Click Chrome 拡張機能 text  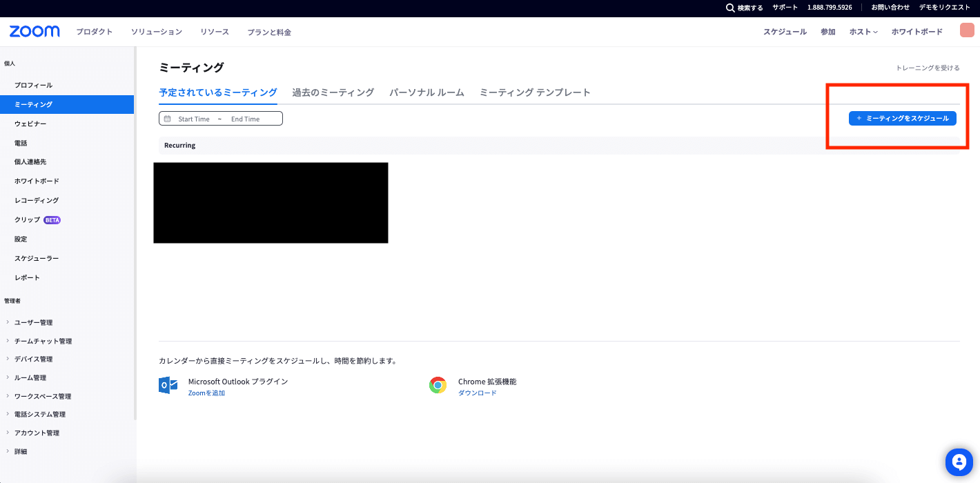click(487, 382)
